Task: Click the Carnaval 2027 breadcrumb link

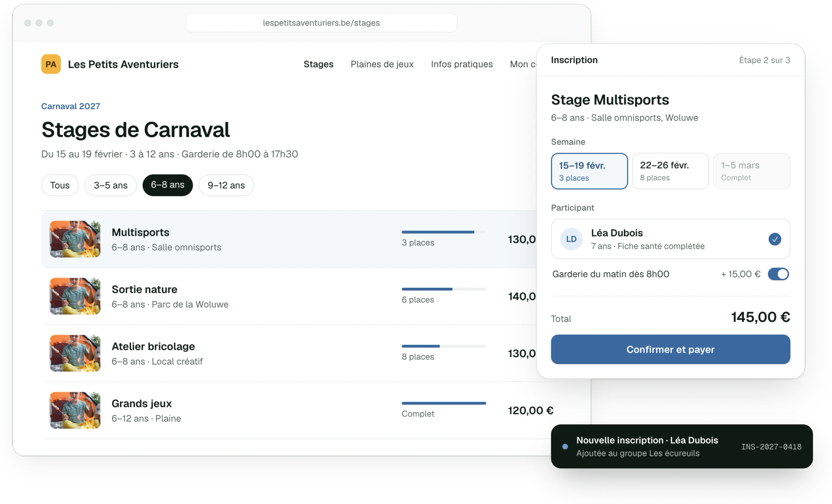Action: point(71,106)
